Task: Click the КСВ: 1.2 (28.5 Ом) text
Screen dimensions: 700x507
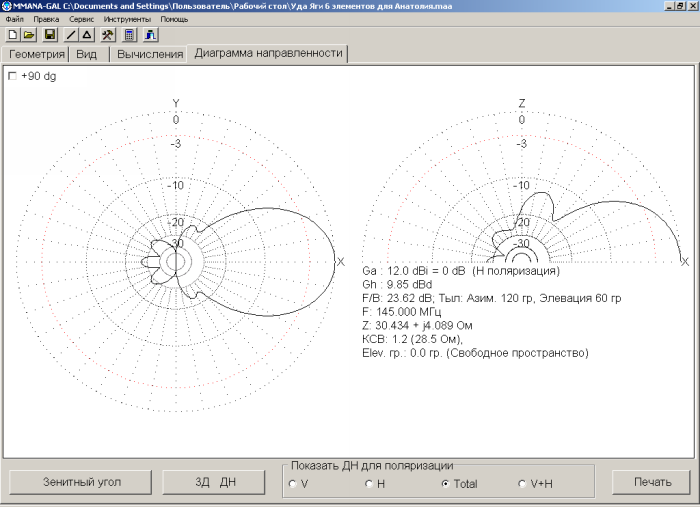Action: pyautogui.click(x=412, y=339)
